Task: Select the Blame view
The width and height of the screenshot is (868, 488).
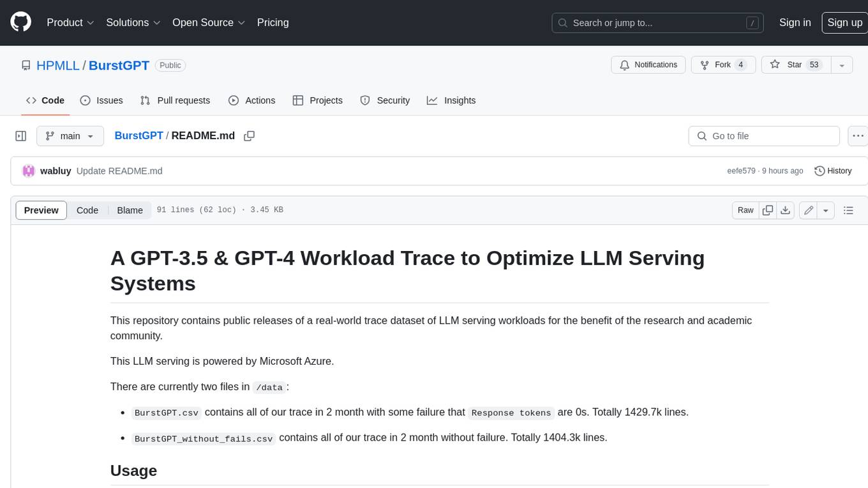Action: [130, 210]
